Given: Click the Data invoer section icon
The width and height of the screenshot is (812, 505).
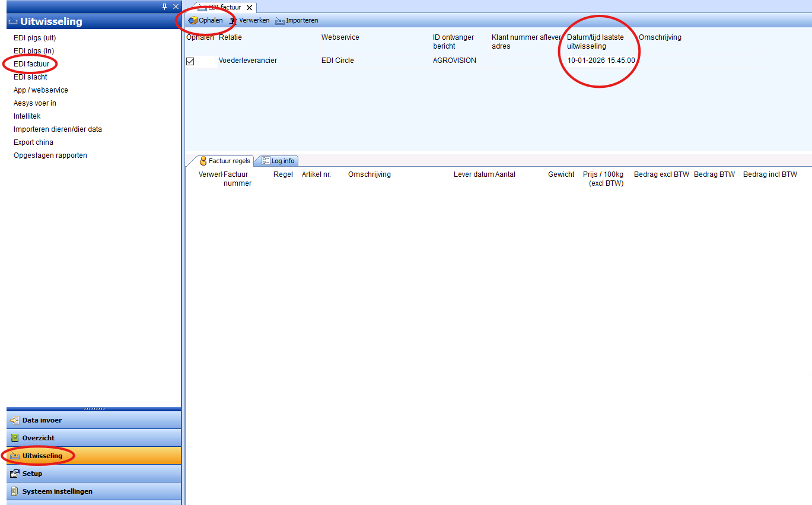Looking at the screenshot, I should [x=15, y=420].
